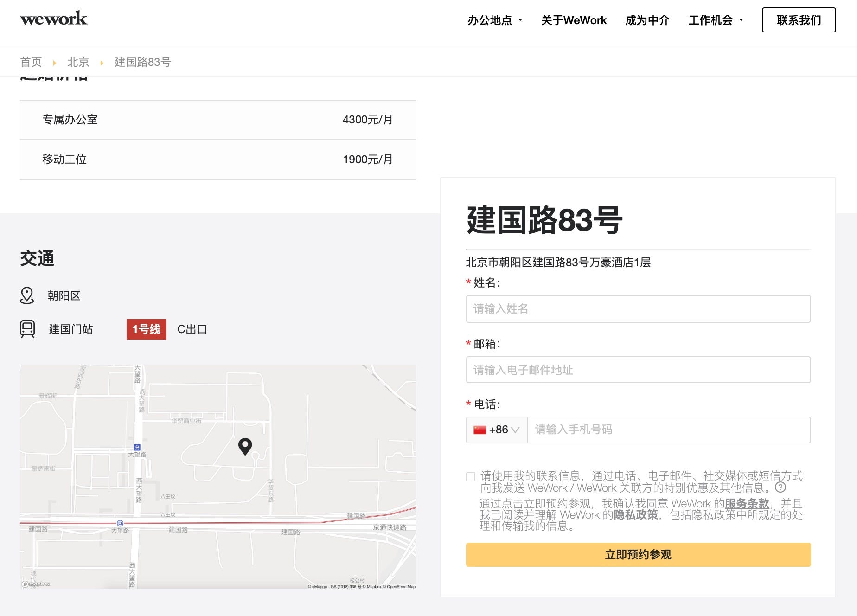Select the 专属办公室 price row
Viewport: 857px width, 616px height.
click(x=217, y=120)
